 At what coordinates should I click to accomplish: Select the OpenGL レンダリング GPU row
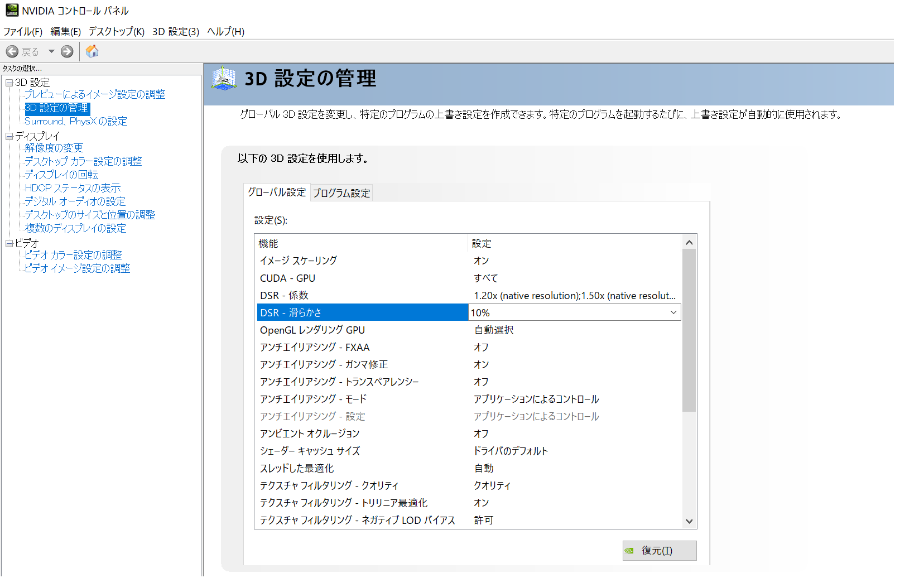[469, 330]
